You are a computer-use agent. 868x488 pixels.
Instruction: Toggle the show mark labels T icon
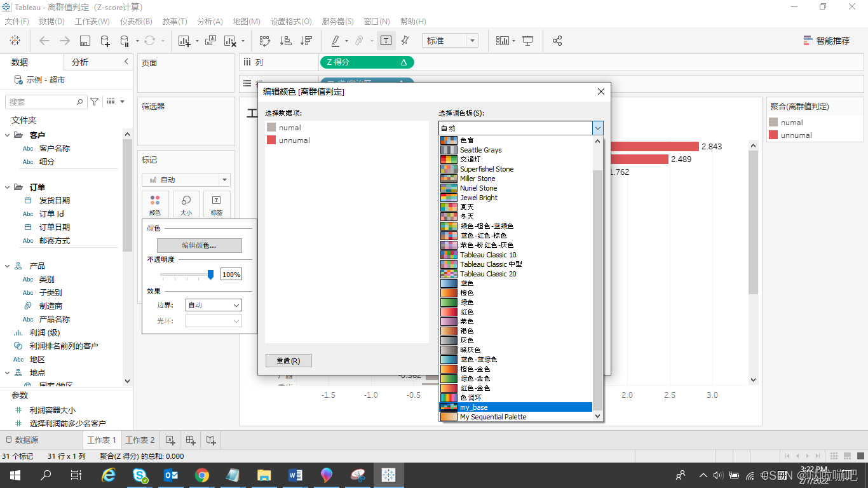pos(386,41)
